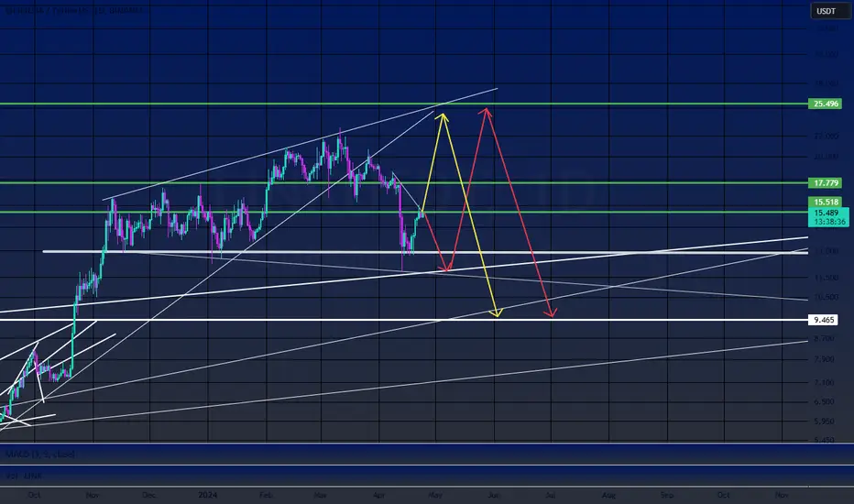The height and width of the screenshot is (504, 854).
Task: Click the 15.489 current price label
Action: pos(827,213)
